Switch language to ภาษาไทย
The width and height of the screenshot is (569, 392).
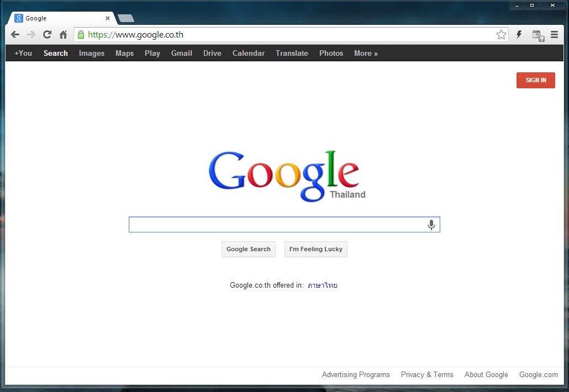click(323, 285)
